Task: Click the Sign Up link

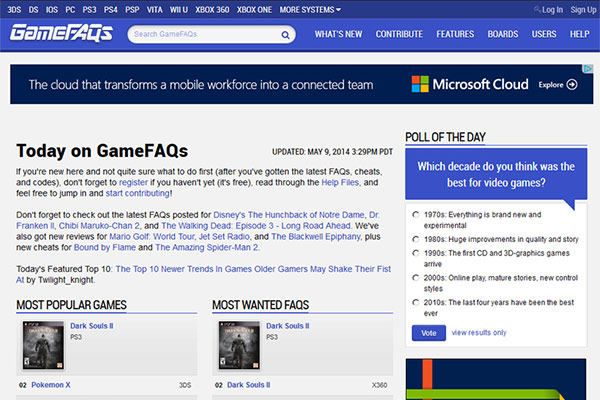Action: click(583, 10)
